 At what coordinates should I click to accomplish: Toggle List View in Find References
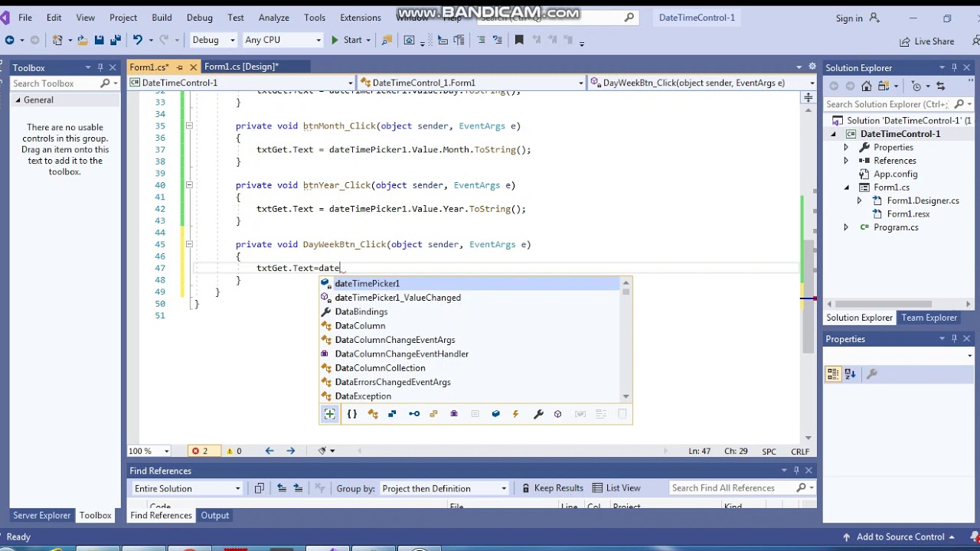(x=616, y=488)
